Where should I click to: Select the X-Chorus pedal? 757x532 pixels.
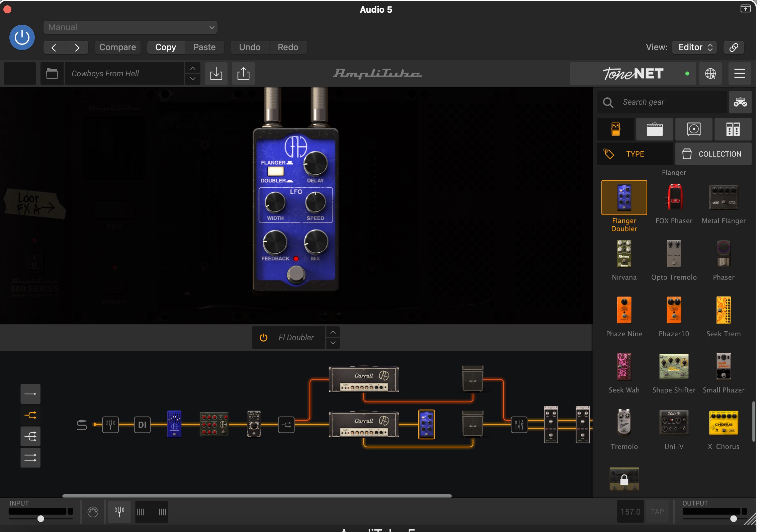coord(724,423)
